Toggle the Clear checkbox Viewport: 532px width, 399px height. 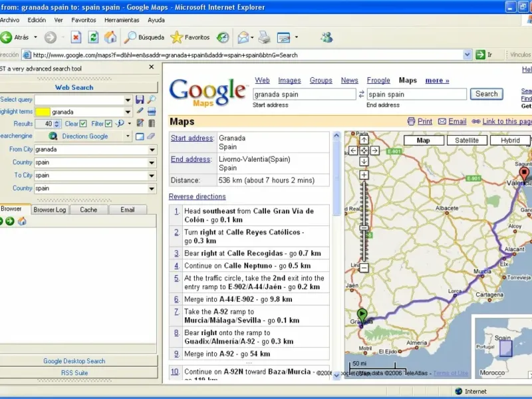pos(83,124)
